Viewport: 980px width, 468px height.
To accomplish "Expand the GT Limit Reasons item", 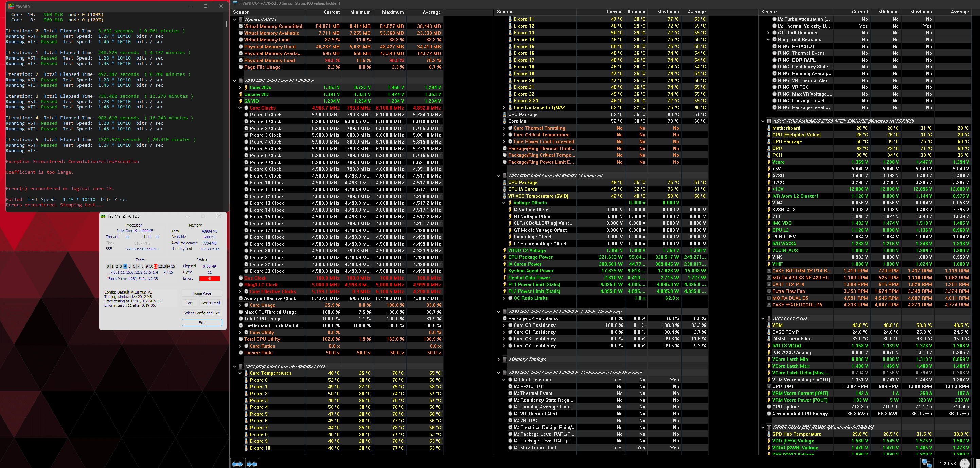I will tap(768, 33).
